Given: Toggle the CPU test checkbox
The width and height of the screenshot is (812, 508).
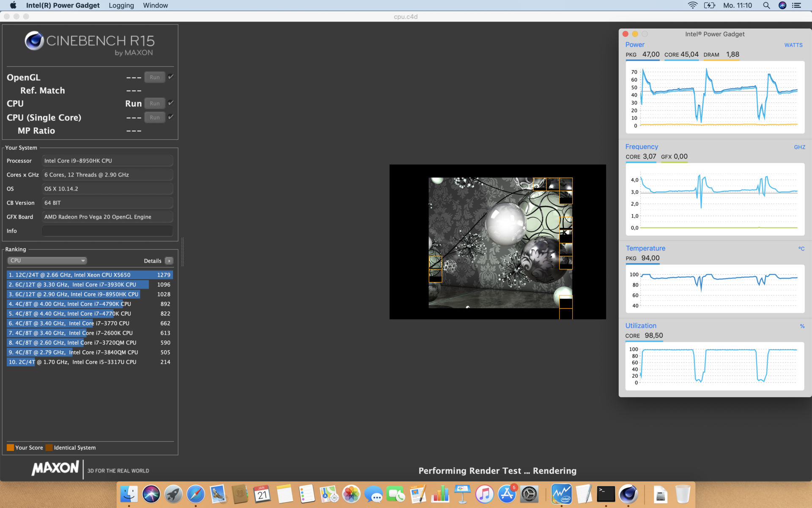Looking at the screenshot, I should [171, 103].
